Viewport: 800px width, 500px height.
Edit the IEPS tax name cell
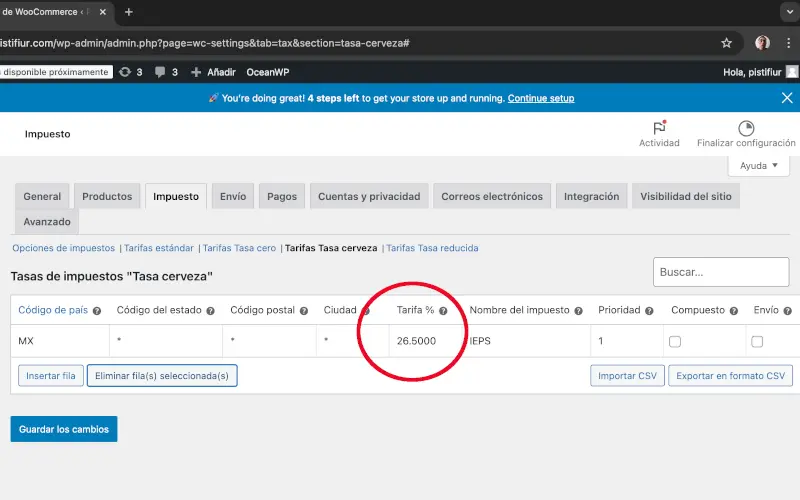pyautogui.click(x=526, y=341)
